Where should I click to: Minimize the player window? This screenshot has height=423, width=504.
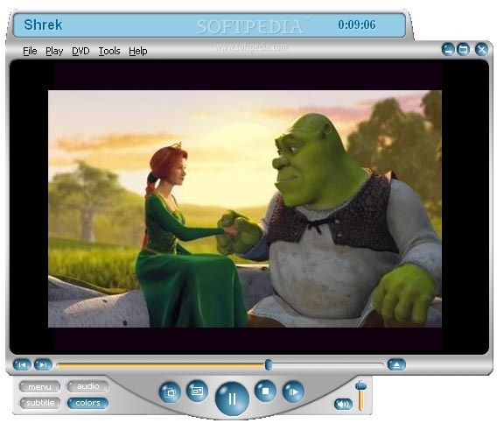click(448, 49)
